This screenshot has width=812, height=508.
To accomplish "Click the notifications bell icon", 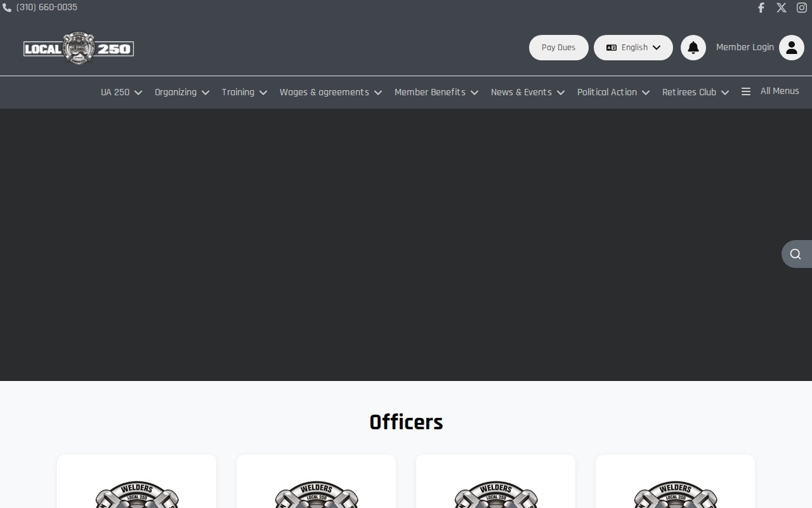I will [x=693, y=48].
